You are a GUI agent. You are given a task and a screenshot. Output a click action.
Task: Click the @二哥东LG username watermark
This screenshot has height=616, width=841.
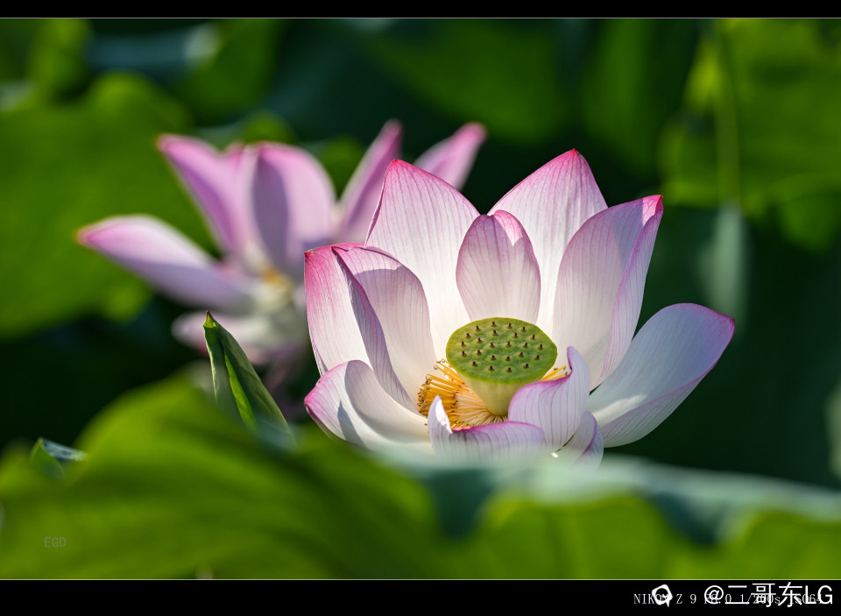point(767,595)
